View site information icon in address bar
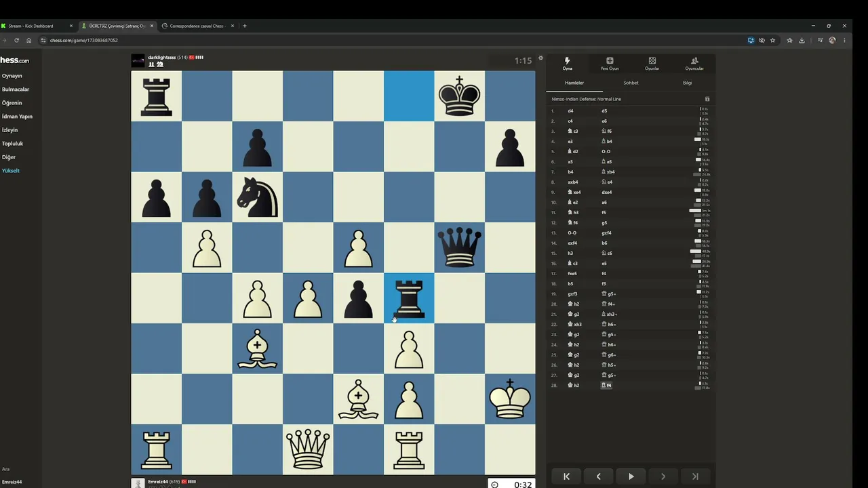 [x=43, y=40]
